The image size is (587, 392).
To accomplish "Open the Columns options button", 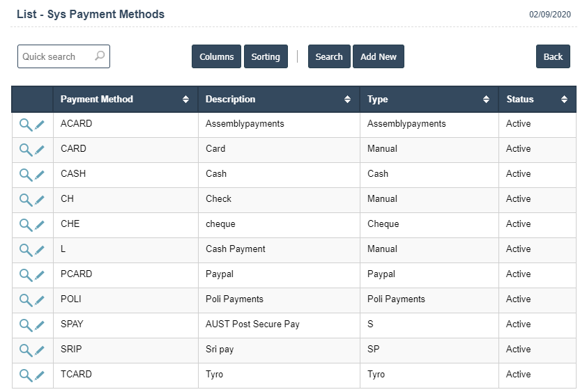I will (x=216, y=57).
